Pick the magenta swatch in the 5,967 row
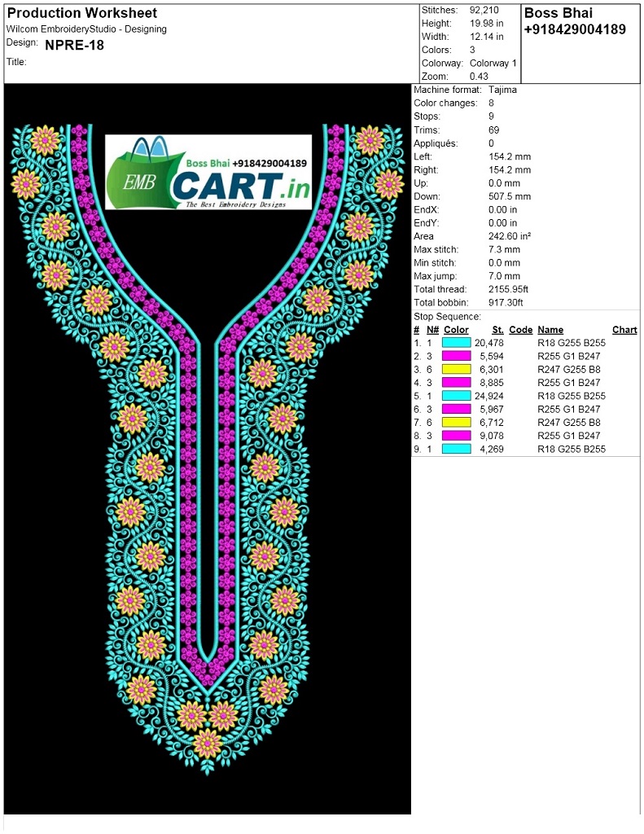 pyautogui.click(x=456, y=410)
